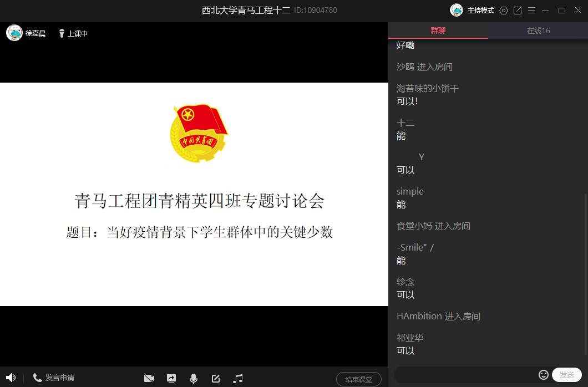Mute the speaker volume icon
Viewport: 588px width, 387px height.
(11, 378)
